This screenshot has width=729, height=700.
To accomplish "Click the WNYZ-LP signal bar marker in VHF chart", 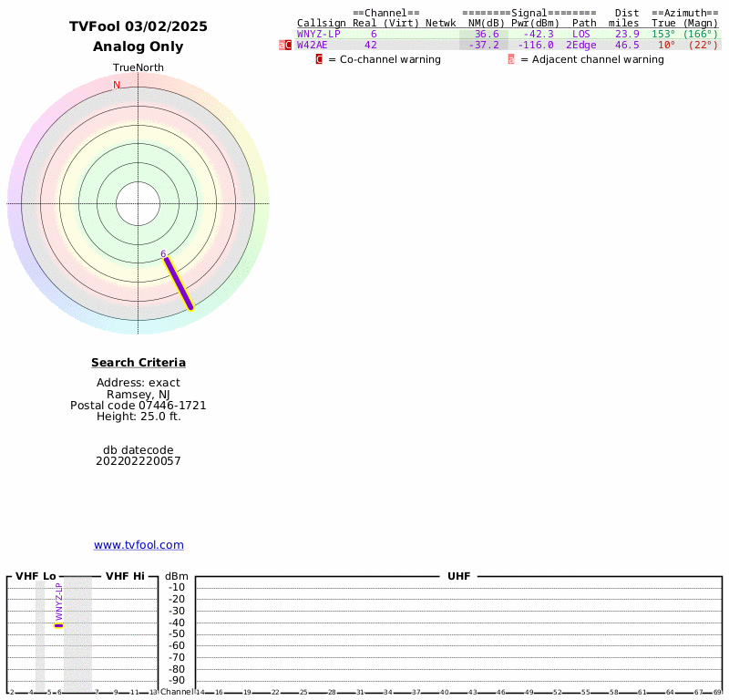I will tap(59, 625).
